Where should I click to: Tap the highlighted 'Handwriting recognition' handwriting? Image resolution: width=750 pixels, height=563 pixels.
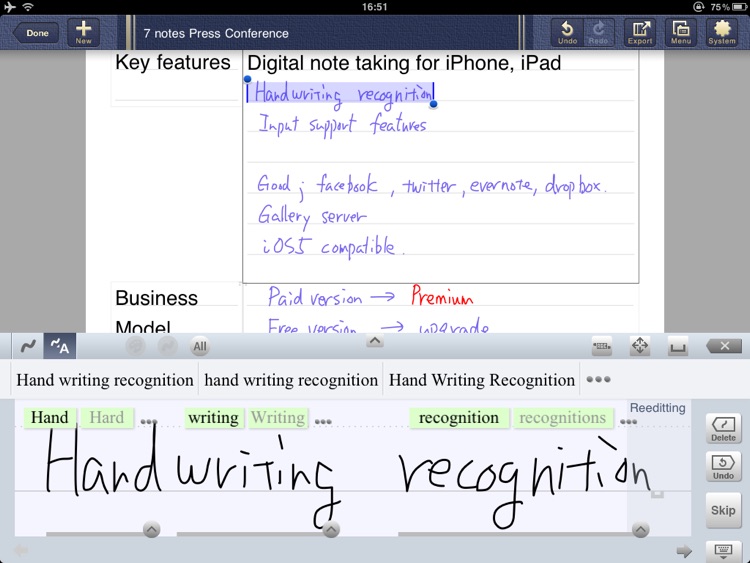tap(342, 94)
